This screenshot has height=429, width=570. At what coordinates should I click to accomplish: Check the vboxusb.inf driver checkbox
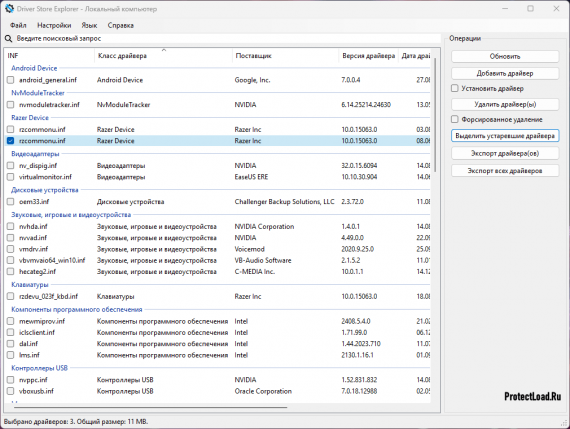11,391
